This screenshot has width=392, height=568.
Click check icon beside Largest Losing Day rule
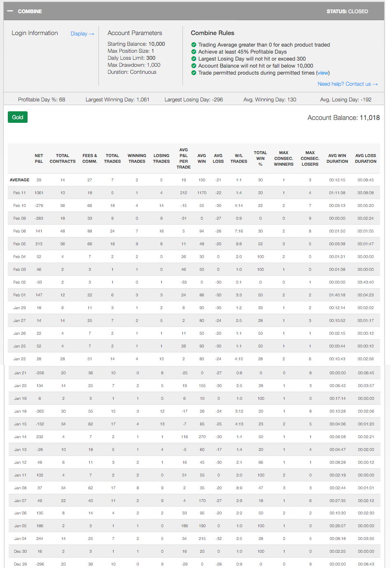pyautogui.click(x=194, y=59)
